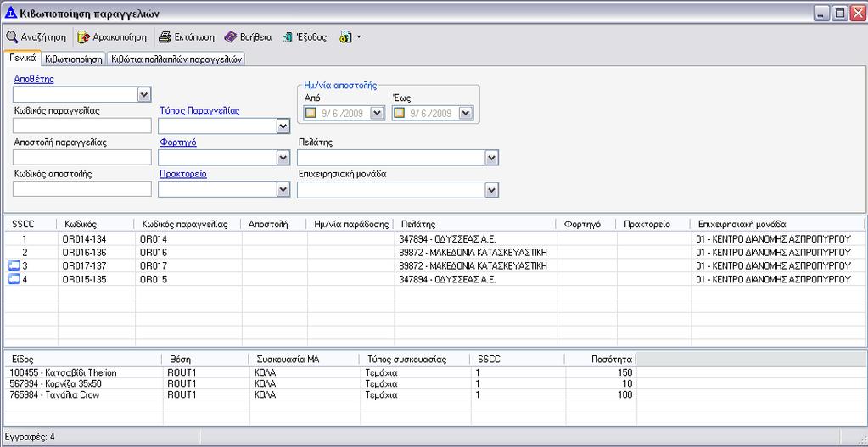Click Επιχειρησιακή μονάδα column header in the orders grid
Viewport: 868px width, 447px height.
(777, 224)
